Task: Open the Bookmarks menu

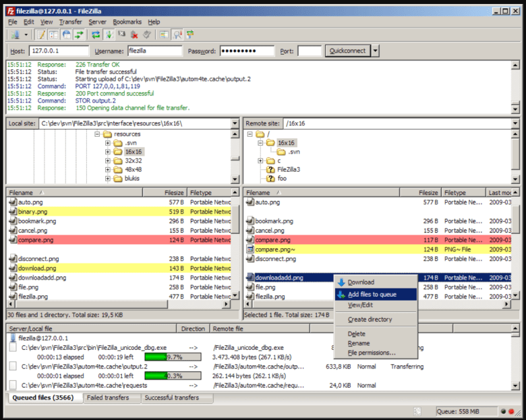Action: tap(127, 22)
